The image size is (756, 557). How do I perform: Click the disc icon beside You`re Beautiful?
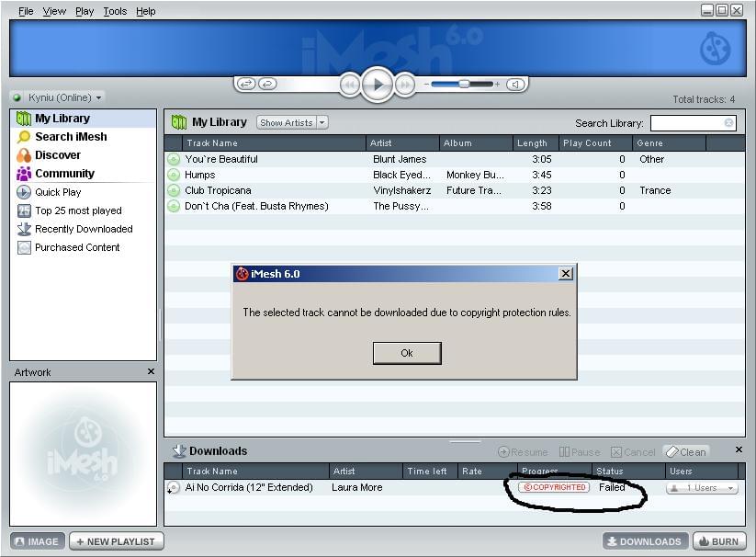(x=173, y=159)
